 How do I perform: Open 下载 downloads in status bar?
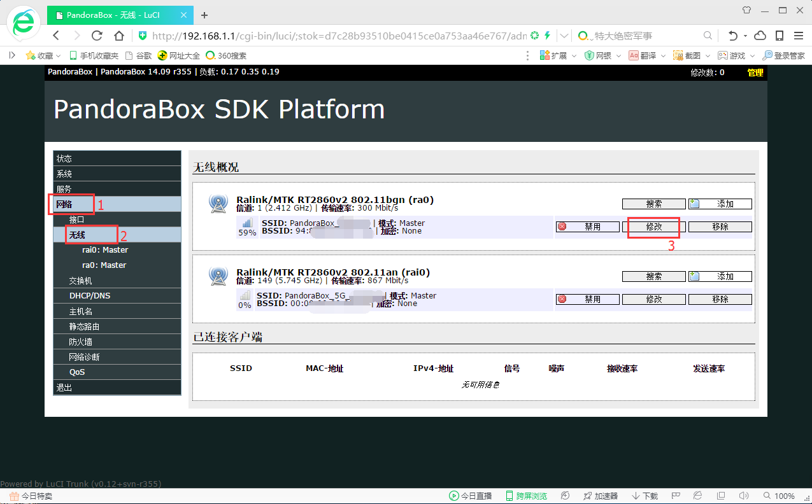[645, 496]
